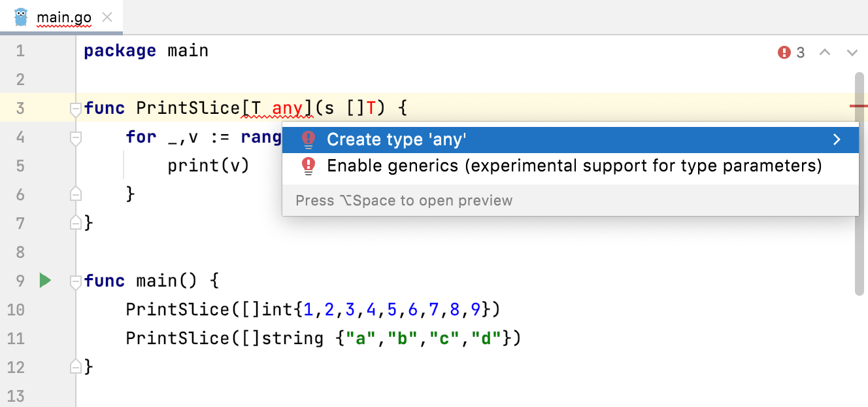Click the underlined 'any' identifier on line 3
This screenshot has height=407, width=868.
click(x=288, y=108)
